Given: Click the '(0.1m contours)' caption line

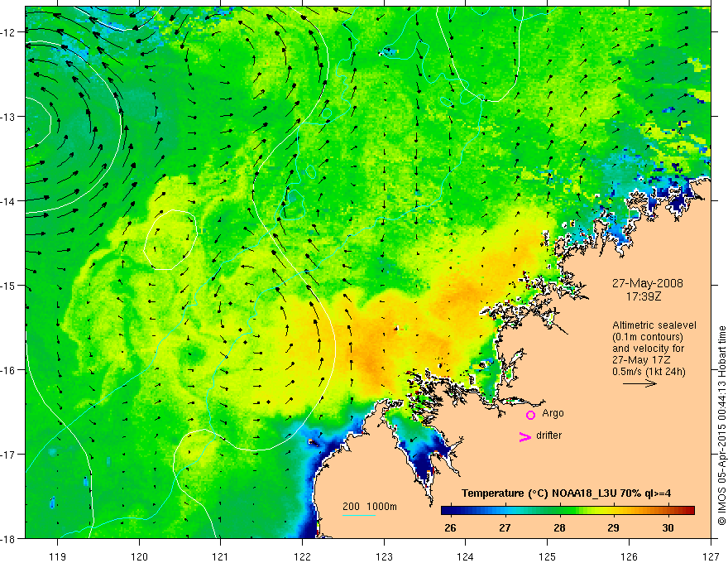Looking at the screenshot, I should 648,337.
